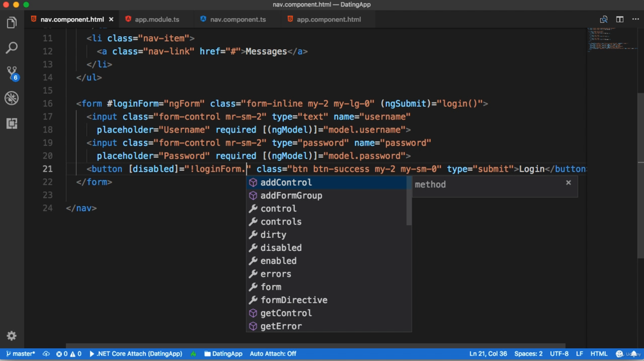The height and width of the screenshot is (361, 644).
Task: Close the method details popup
Action: tap(569, 183)
